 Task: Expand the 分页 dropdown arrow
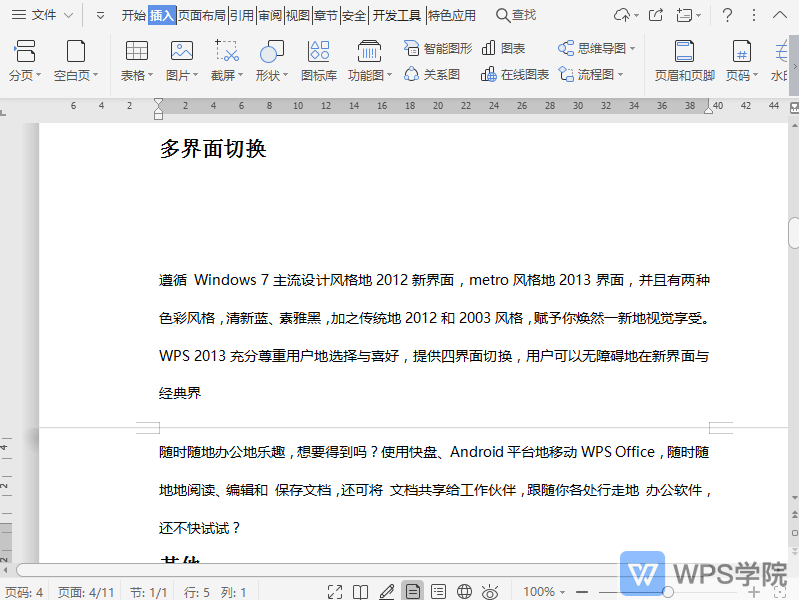pyautogui.click(x=38, y=75)
